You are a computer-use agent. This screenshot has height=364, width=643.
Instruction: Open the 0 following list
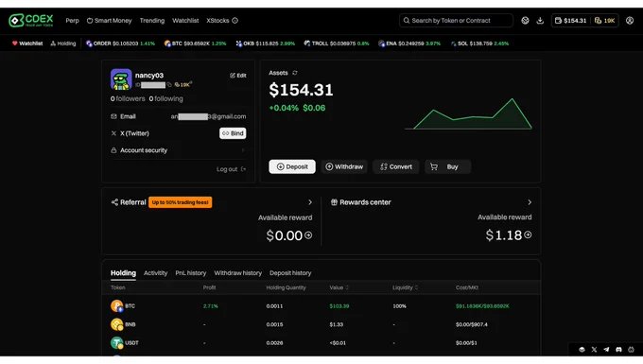pos(166,98)
